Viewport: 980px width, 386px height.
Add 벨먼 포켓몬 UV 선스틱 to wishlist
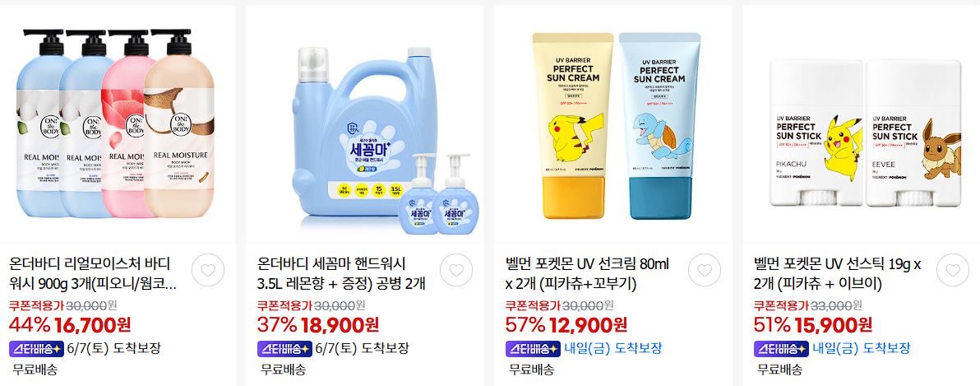tap(953, 270)
